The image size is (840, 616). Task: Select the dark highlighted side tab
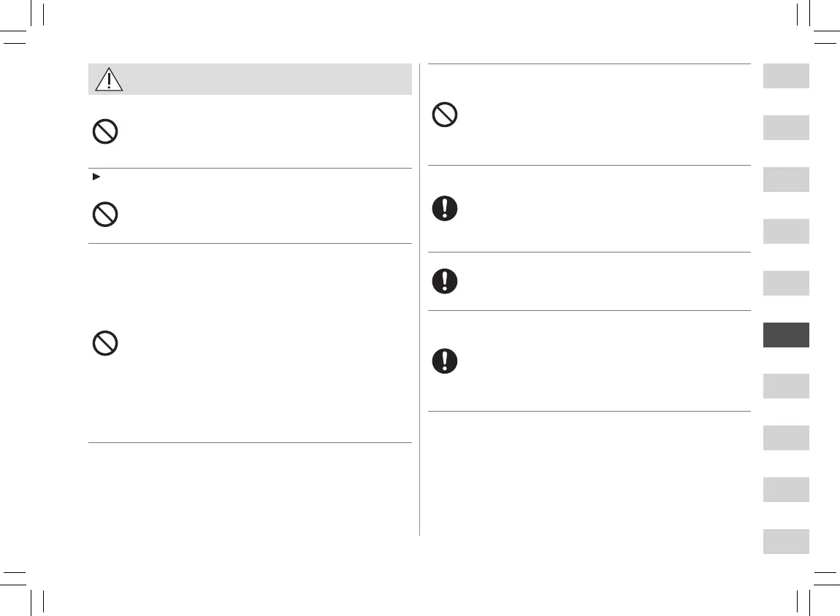click(x=786, y=335)
